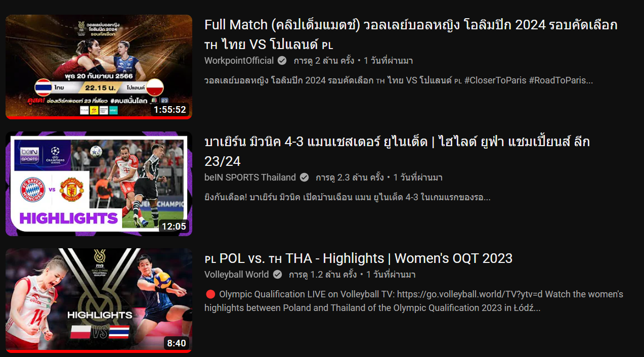This screenshot has width=644, height=357.
Task: Click the red progress bar under volleyball full match
Action: tap(99, 118)
